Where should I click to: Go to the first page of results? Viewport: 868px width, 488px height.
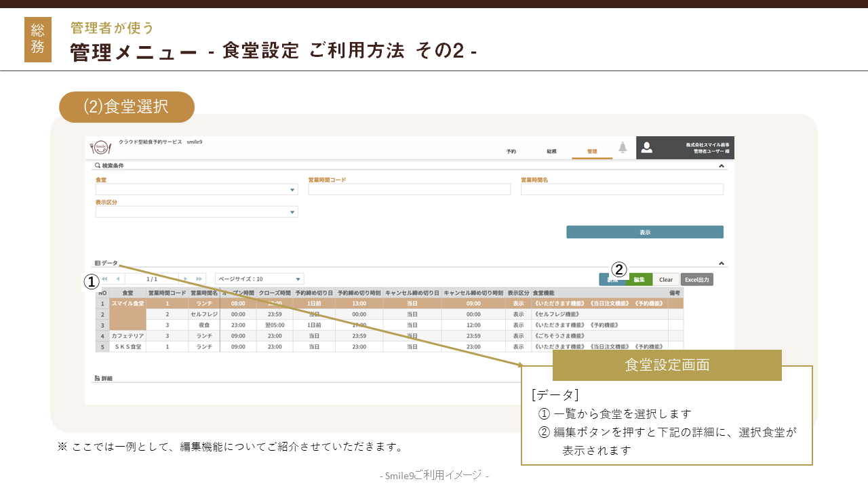(x=105, y=279)
